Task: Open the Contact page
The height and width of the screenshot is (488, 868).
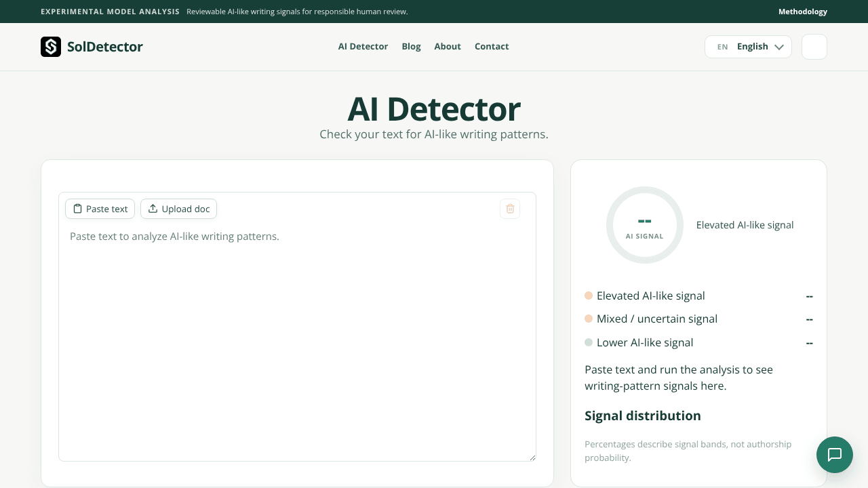Action: tap(492, 47)
